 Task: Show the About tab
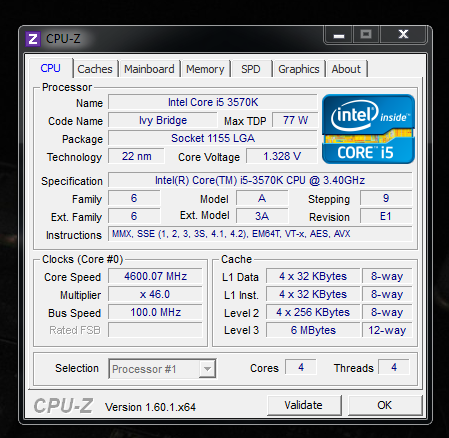[x=346, y=69]
